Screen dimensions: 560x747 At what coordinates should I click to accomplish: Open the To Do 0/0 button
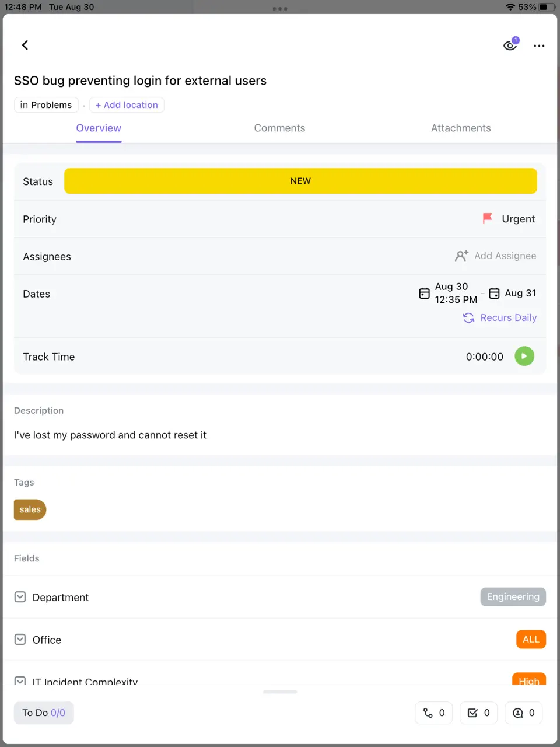click(x=44, y=713)
